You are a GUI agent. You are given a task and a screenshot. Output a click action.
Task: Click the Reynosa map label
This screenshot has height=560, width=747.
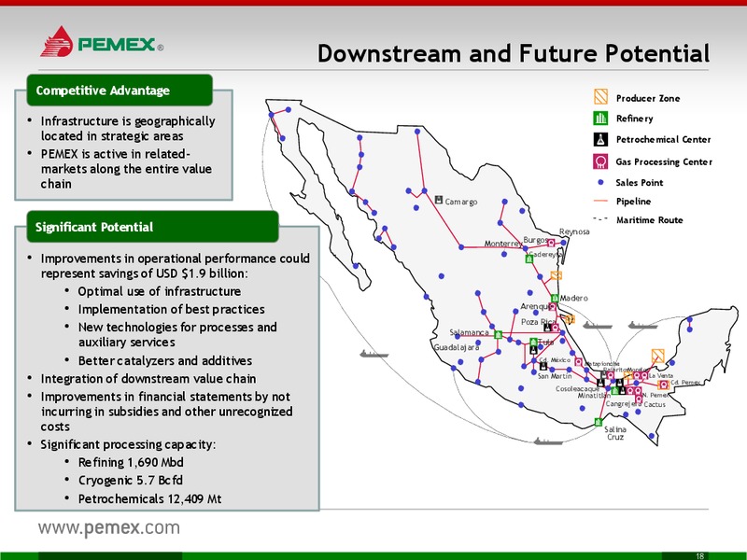[574, 231]
